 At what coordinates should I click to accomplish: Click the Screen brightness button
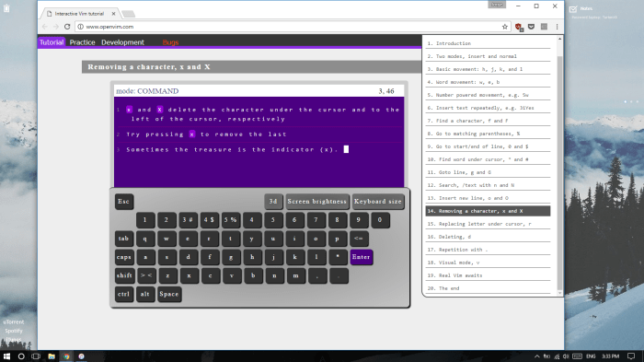coord(317,202)
